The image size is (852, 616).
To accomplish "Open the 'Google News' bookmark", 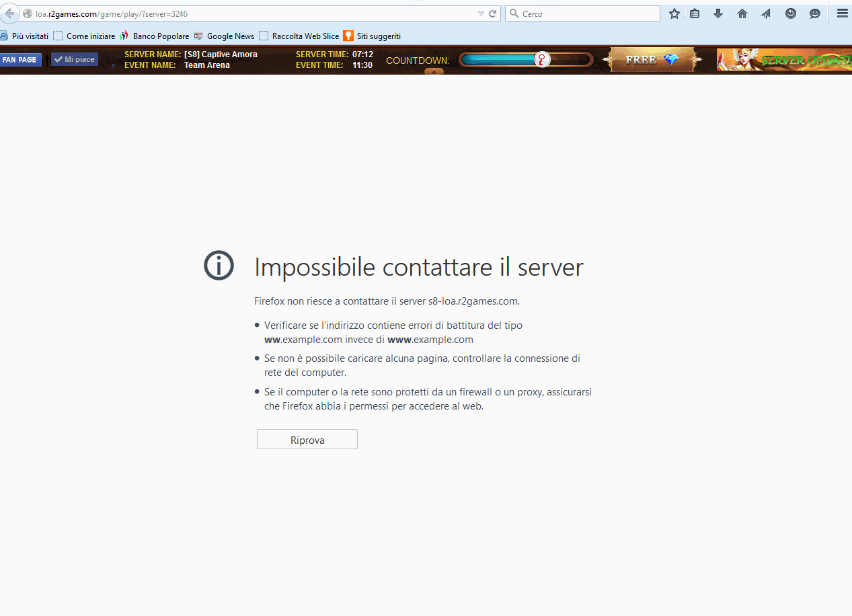I will (x=230, y=36).
